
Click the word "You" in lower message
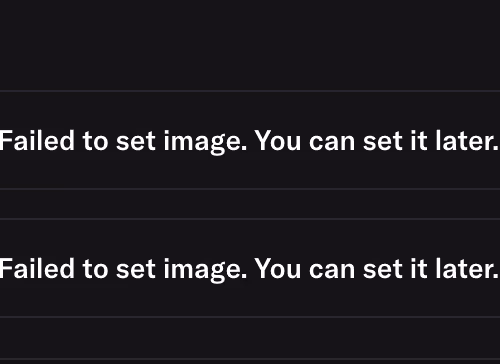pos(278,269)
